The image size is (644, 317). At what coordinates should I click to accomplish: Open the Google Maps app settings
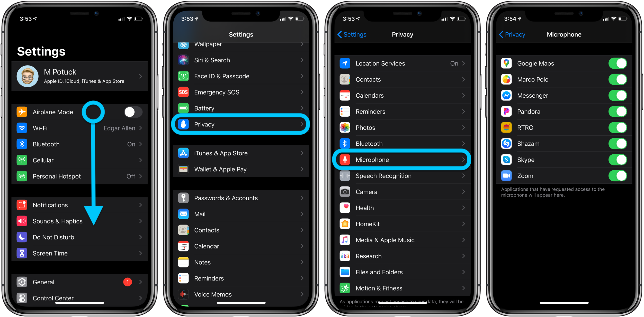pos(534,63)
